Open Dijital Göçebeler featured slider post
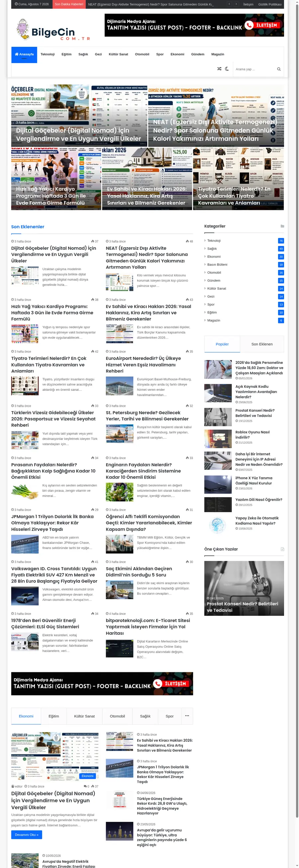The height and width of the screenshot is (868, 299). (x=79, y=116)
